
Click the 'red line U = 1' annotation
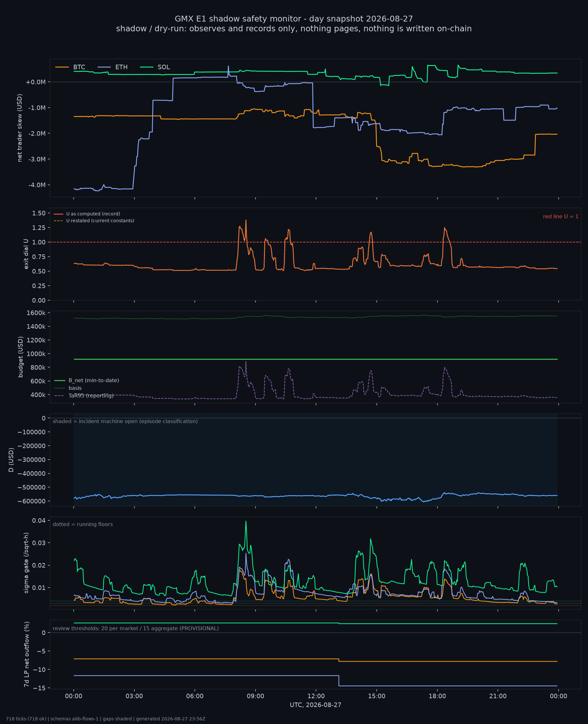[561, 217]
